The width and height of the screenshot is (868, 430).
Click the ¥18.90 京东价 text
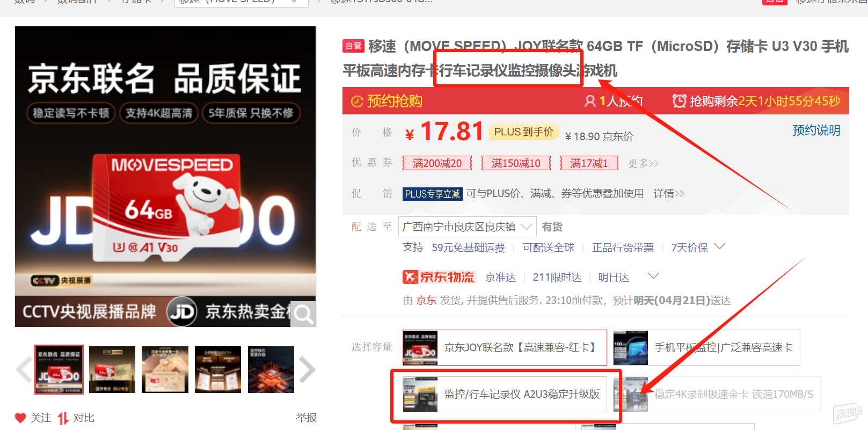(599, 136)
